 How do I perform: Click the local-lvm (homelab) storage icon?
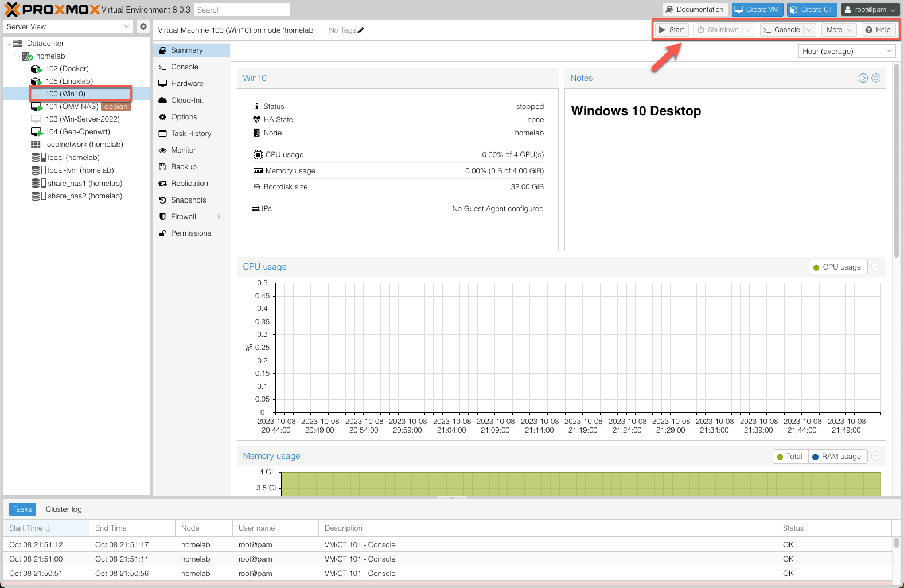[38, 170]
